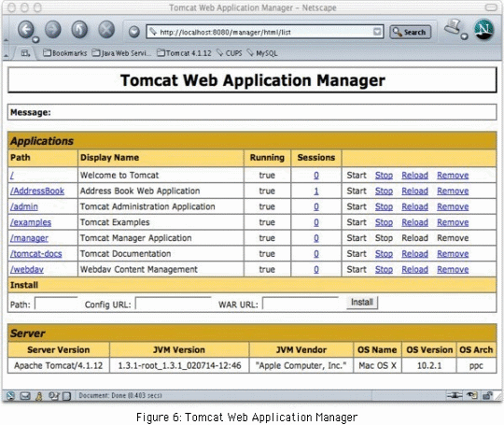This screenshot has height=425, width=504.
Task: Click the MySQL bookmark
Action: pyautogui.click(x=262, y=53)
